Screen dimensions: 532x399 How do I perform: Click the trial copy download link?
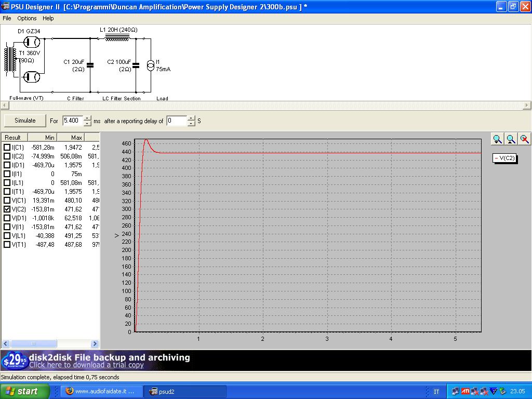[x=86, y=365]
